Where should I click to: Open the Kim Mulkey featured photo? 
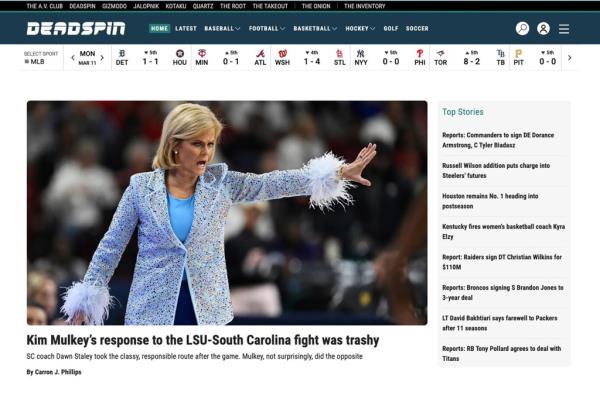pyautogui.click(x=227, y=213)
